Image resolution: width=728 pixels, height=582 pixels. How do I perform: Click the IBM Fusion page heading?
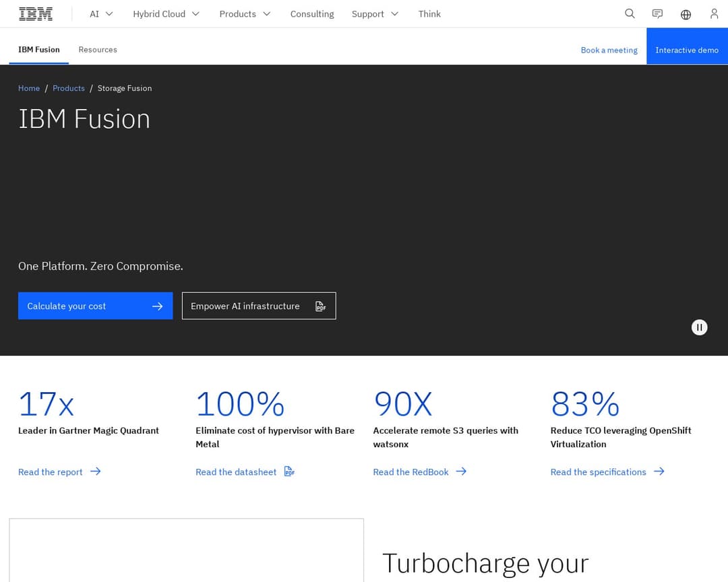(x=84, y=119)
